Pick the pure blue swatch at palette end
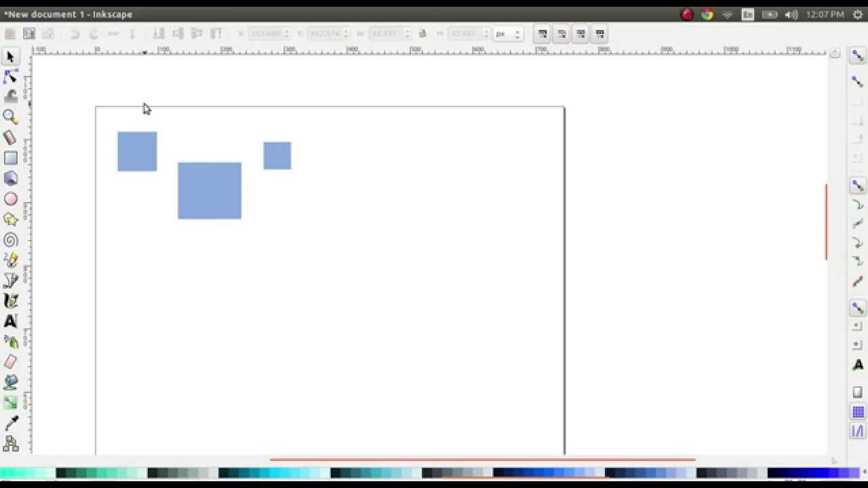 click(823, 472)
